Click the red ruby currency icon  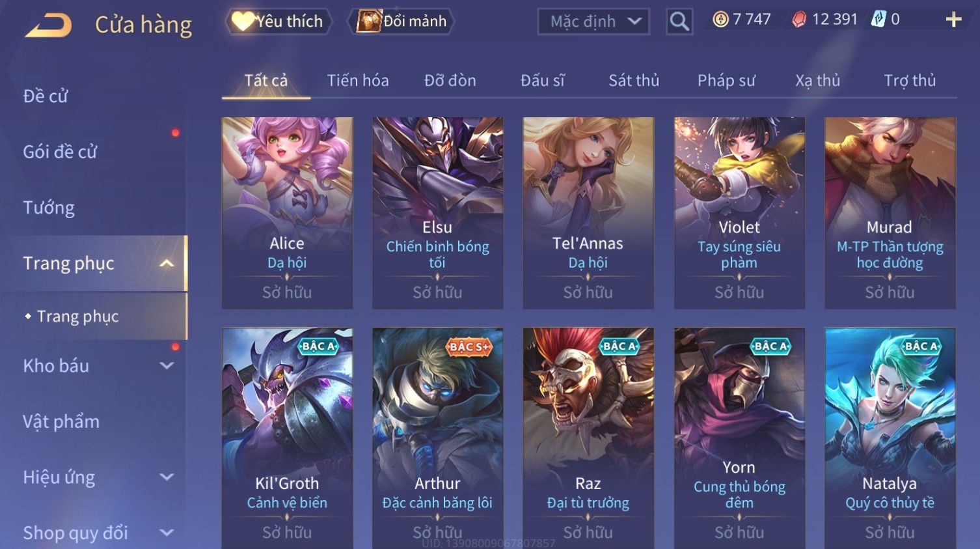point(798,20)
